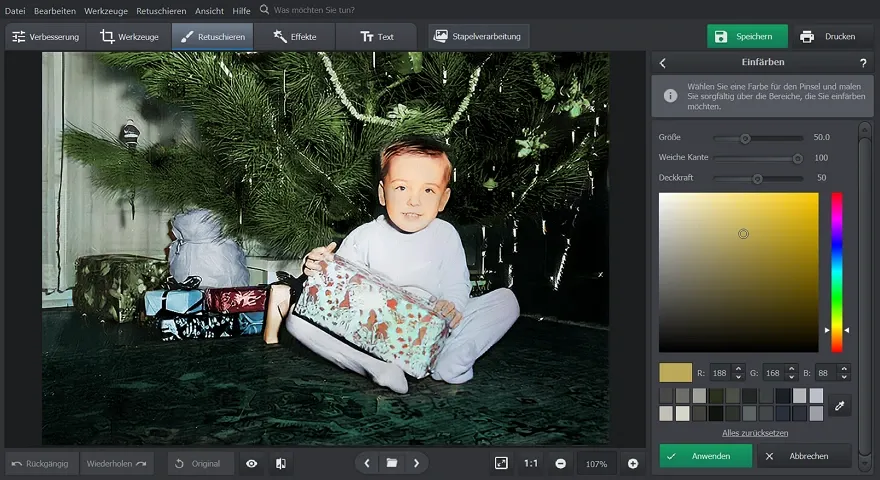Go to the previous image arrow
This screenshot has width=880, height=480.
tap(367, 463)
